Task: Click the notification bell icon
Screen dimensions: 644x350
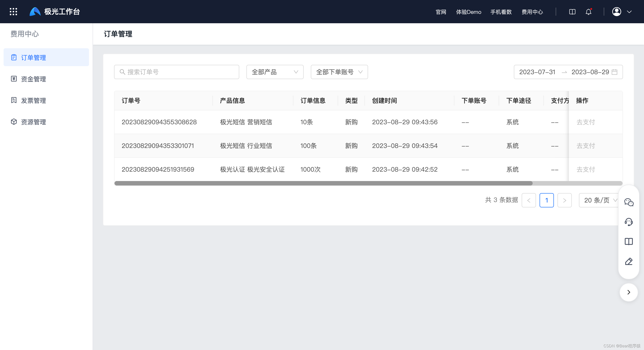Action: (x=589, y=12)
